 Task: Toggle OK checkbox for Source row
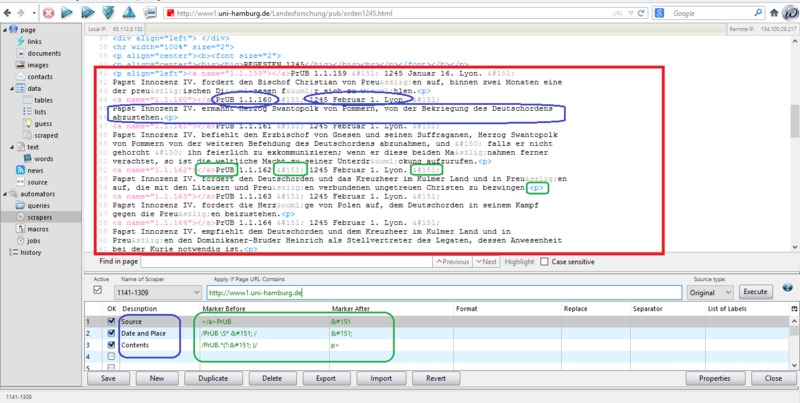[x=111, y=321]
